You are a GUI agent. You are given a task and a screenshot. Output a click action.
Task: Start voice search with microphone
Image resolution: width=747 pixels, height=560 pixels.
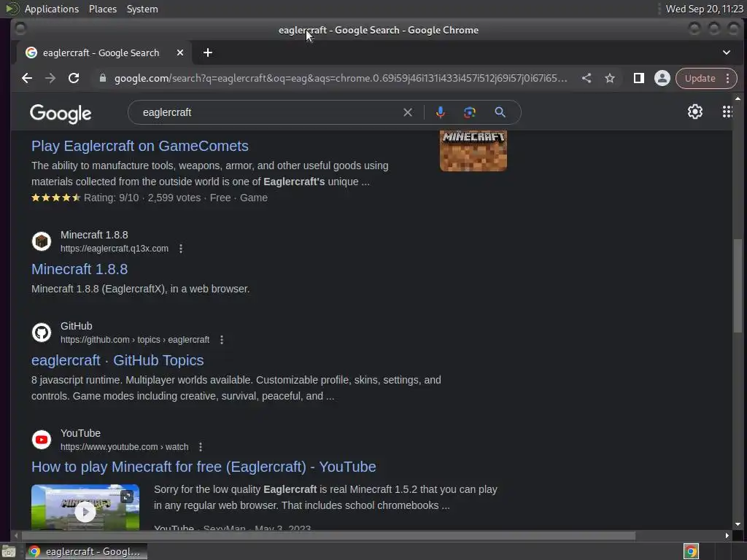(x=440, y=112)
